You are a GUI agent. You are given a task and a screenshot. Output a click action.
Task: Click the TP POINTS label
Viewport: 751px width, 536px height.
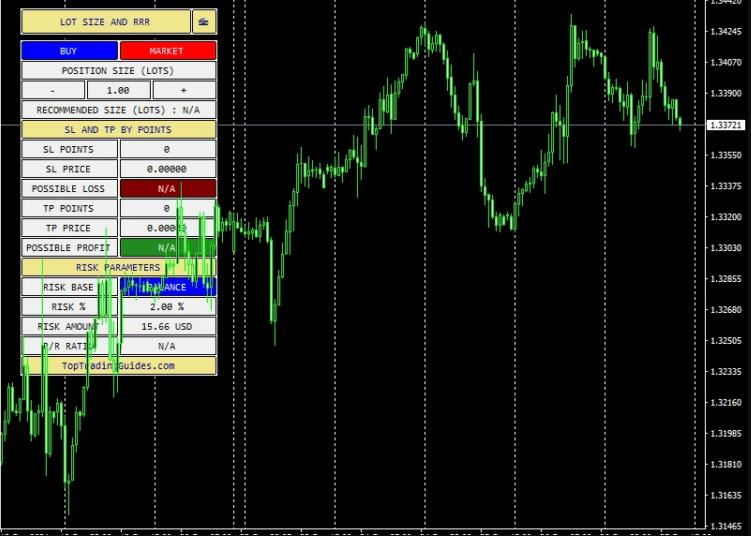point(69,208)
